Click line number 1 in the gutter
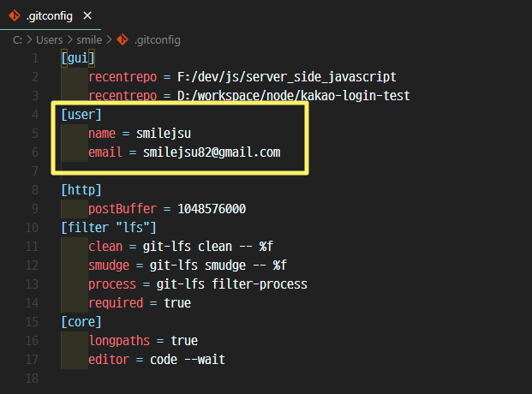The image size is (532, 394). click(35, 58)
